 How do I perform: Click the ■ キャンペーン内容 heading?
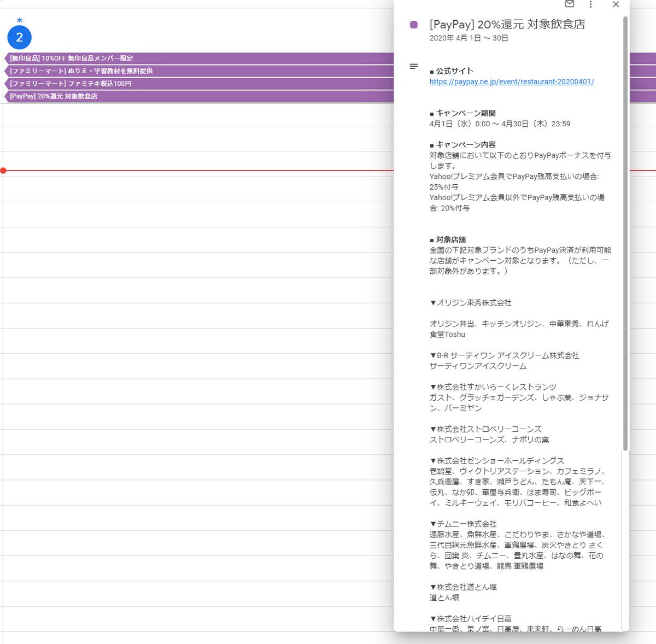(x=463, y=145)
